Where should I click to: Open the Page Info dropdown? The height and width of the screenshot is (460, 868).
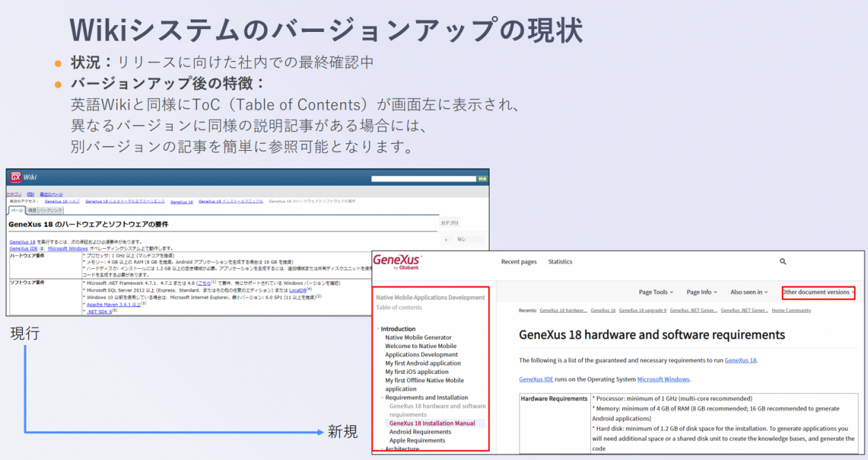(702, 293)
